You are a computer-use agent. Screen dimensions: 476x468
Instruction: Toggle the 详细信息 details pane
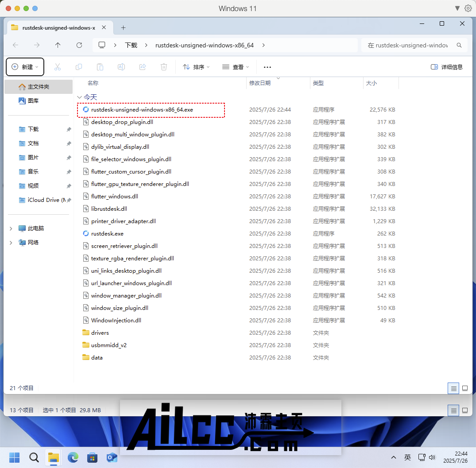pyautogui.click(x=447, y=67)
